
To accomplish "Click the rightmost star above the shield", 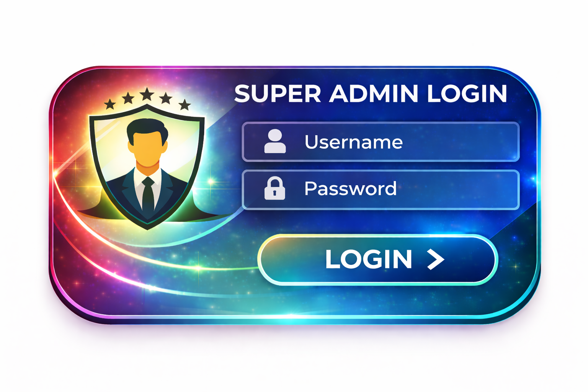I will (185, 104).
